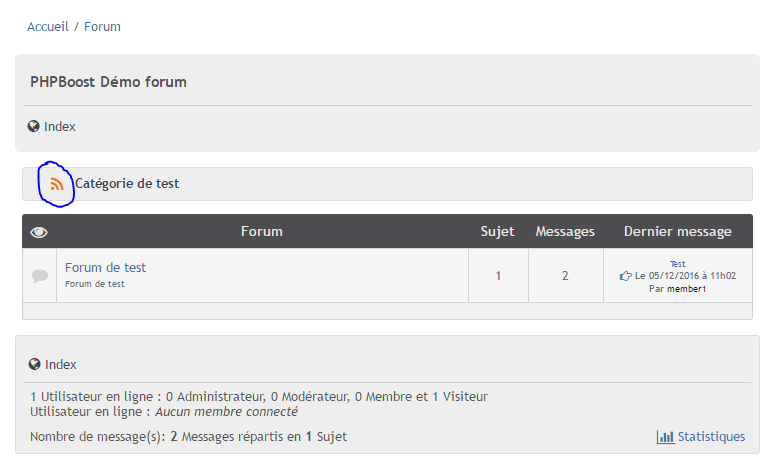Click the globe icon in bottom Index section
775x469 pixels.
tap(35, 365)
